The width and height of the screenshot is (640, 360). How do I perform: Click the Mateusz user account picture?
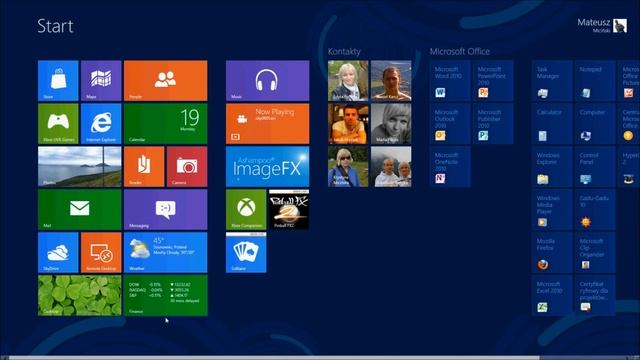[620, 25]
